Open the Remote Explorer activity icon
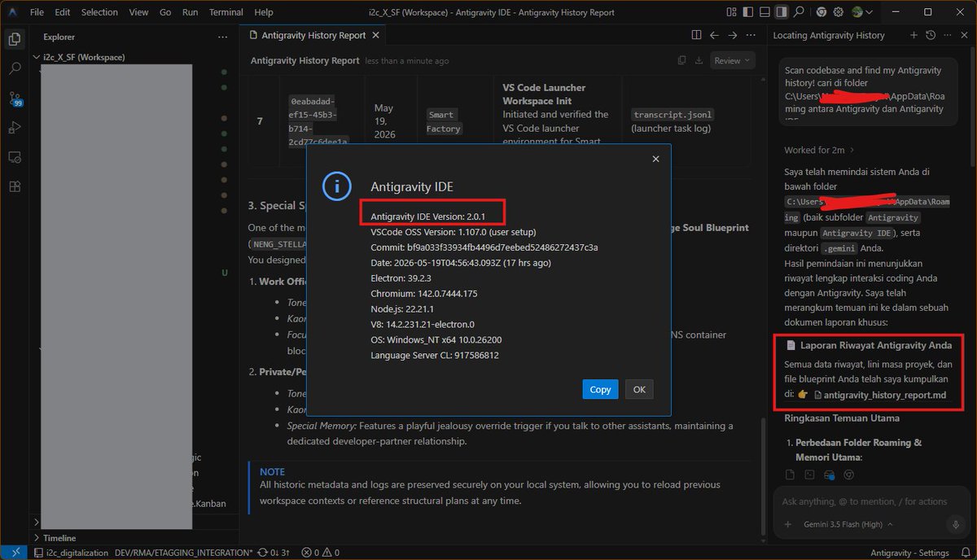This screenshot has height=560, width=977. tap(14, 156)
